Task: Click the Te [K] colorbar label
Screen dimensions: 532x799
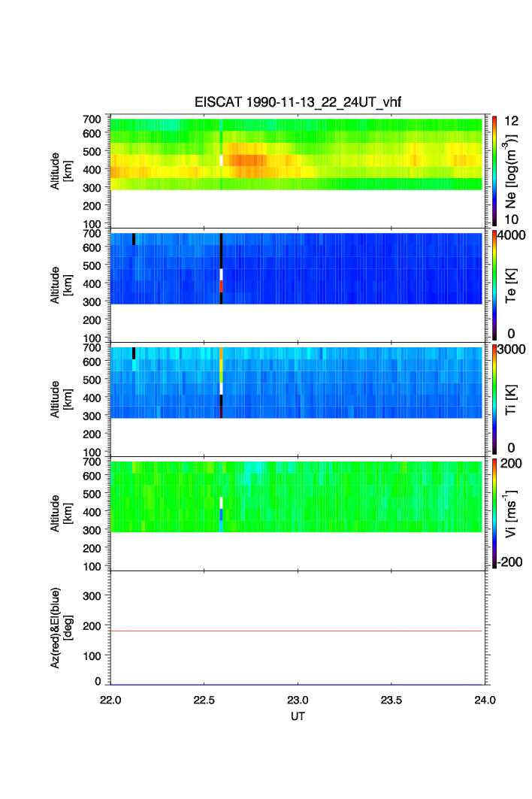Action: (511, 286)
